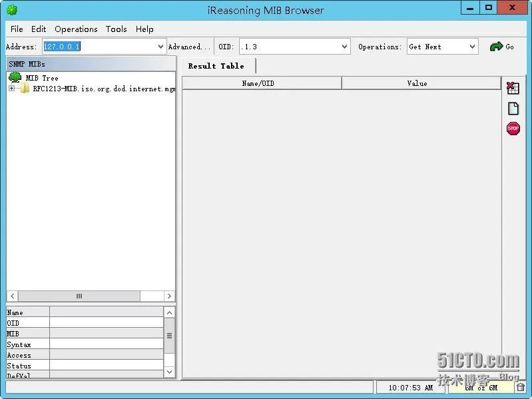Click the Go button label
Image resolution: width=532 pixels, height=399 pixels.
pos(509,47)
